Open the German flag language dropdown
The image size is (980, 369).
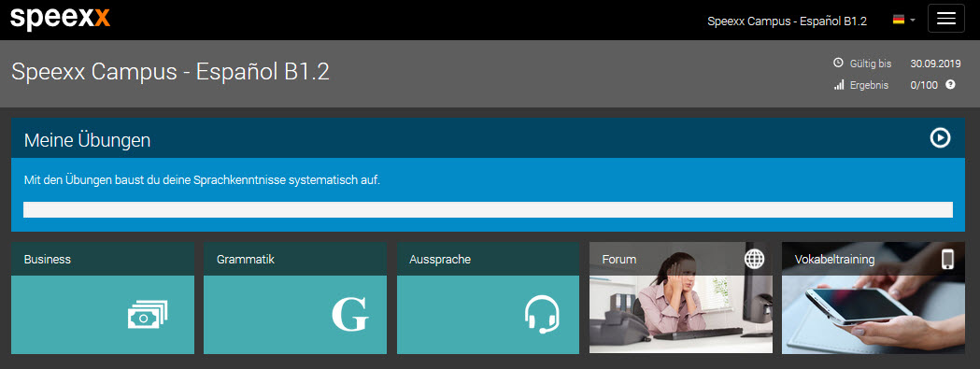point(903,20)
